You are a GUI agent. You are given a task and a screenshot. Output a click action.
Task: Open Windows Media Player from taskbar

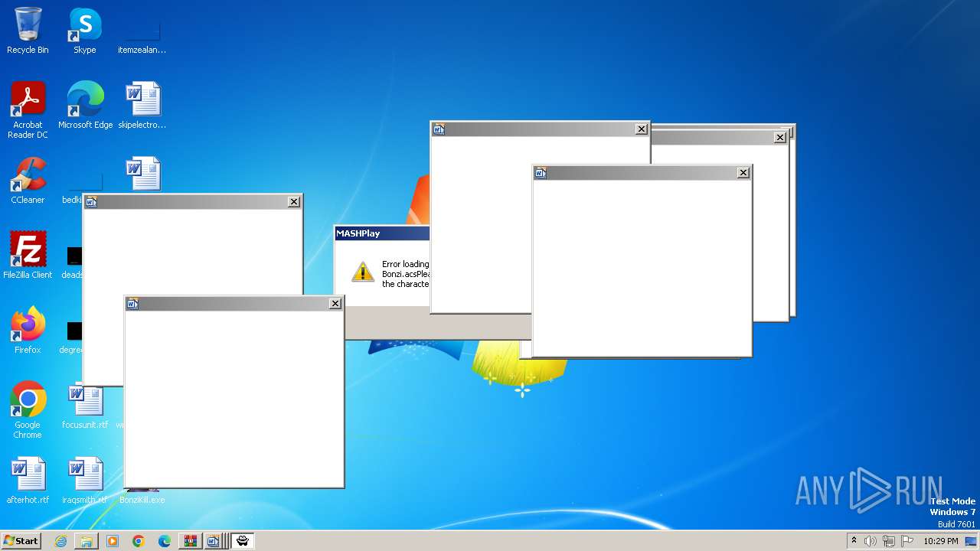113,541
